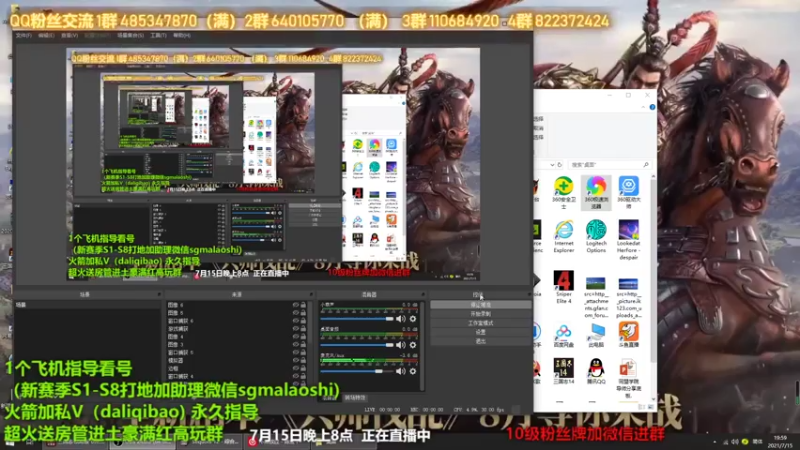Image resolution: width=800 pixels, height=450 pixels.
Task: Adjust the 麦克风/Aux volume slider
Action: point(357,371)
